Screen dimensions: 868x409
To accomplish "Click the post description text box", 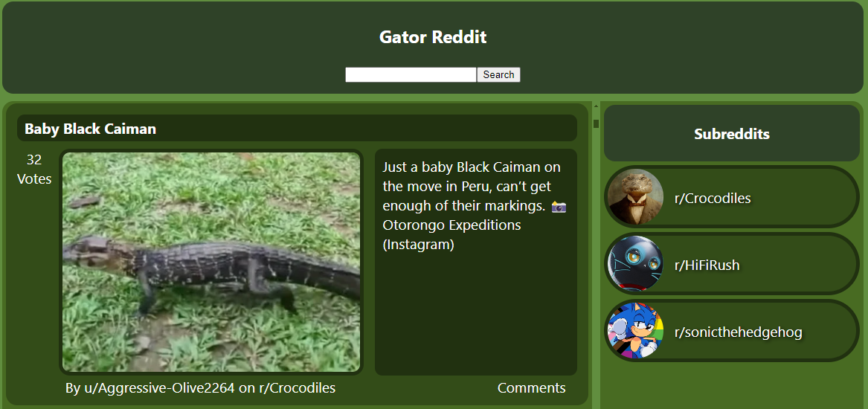I will pos(475,262).
